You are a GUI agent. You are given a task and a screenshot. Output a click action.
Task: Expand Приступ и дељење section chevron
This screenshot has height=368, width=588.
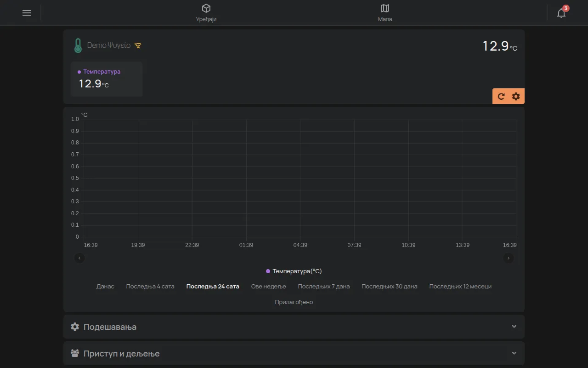click(514, 353)
